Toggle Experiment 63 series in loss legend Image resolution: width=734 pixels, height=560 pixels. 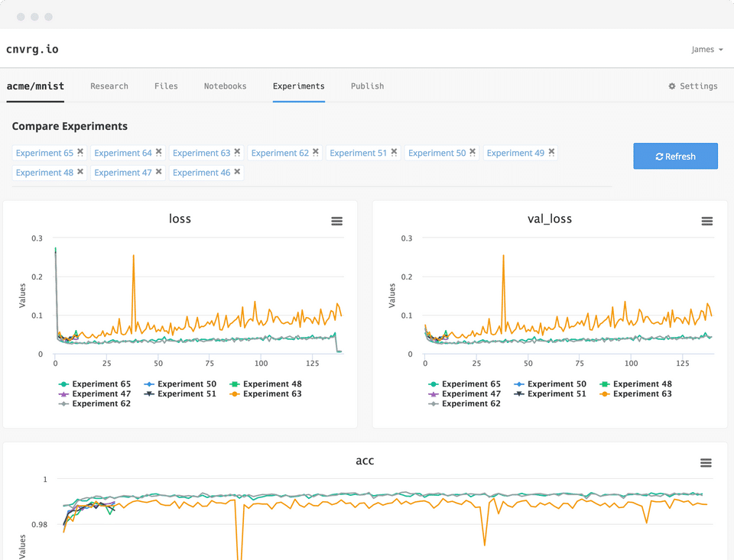click(265, 394)
